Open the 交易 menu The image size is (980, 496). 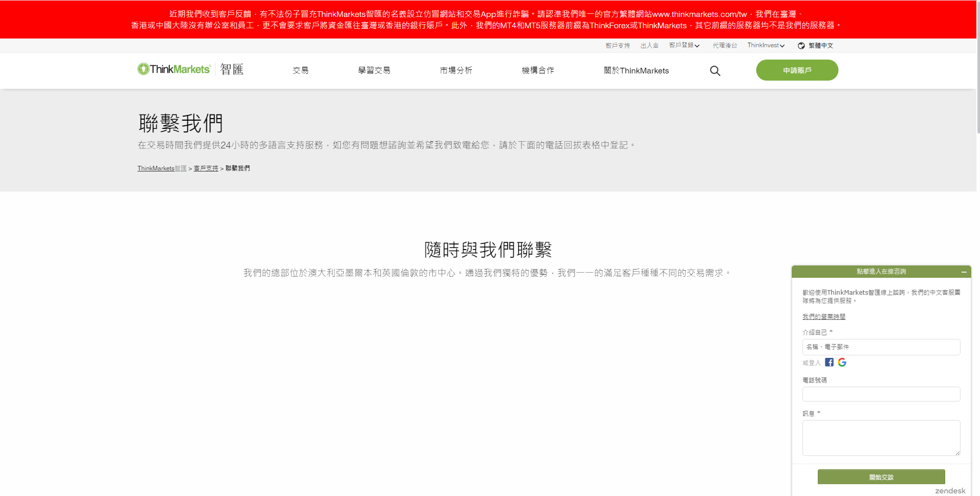301,70
